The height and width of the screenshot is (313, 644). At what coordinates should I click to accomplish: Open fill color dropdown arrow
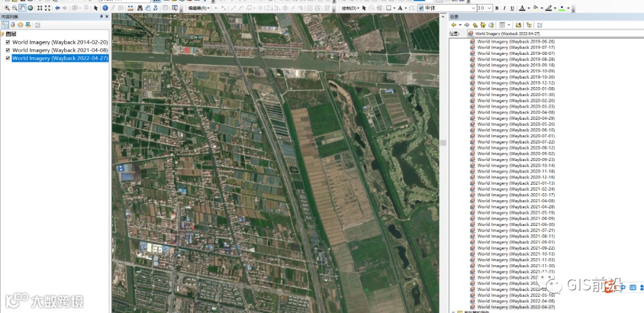(540, 8)
